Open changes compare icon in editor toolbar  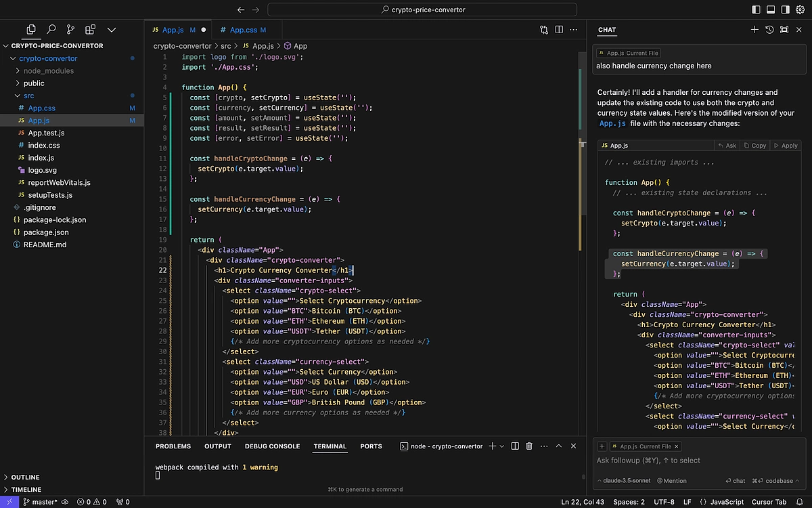click(544, 30)
